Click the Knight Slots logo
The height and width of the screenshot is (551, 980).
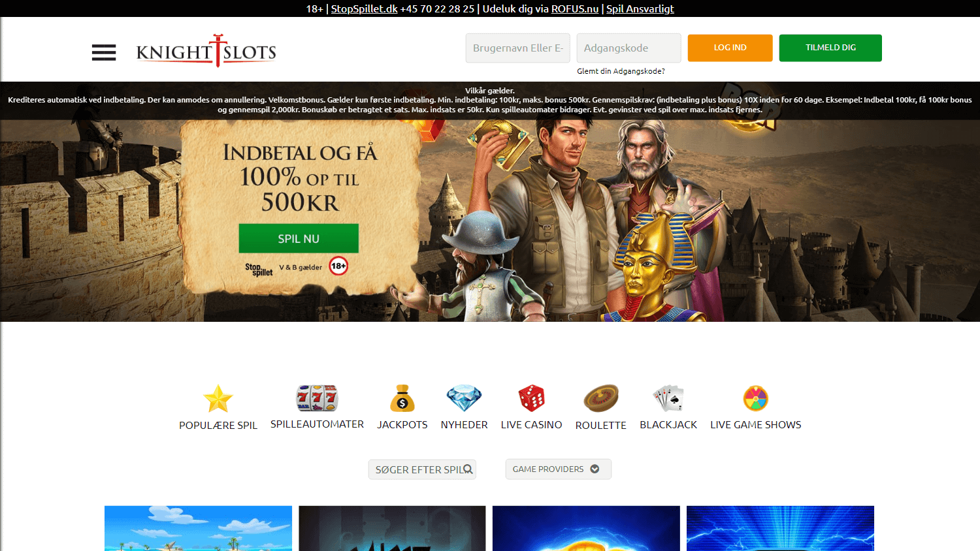pyautogui.click(x=206, y=51)
